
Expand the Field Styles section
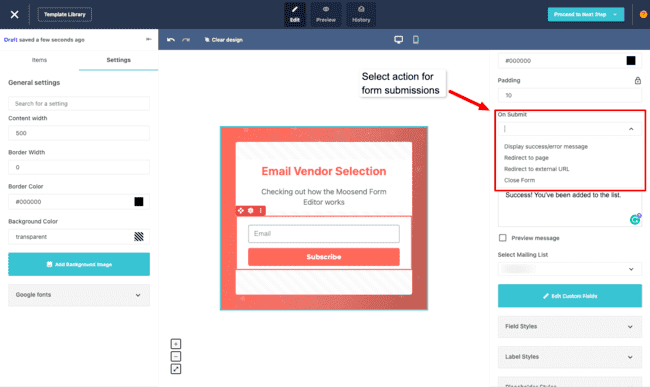(570, 327)
